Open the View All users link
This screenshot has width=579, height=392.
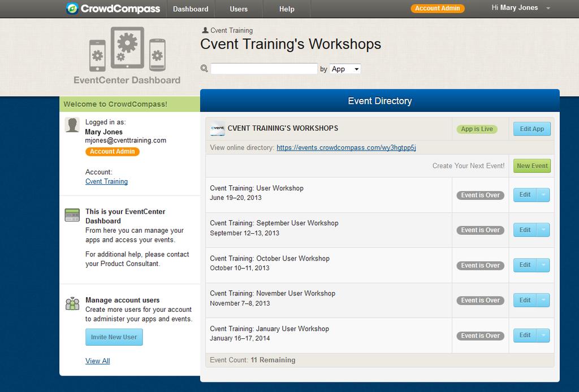[97, 361]
